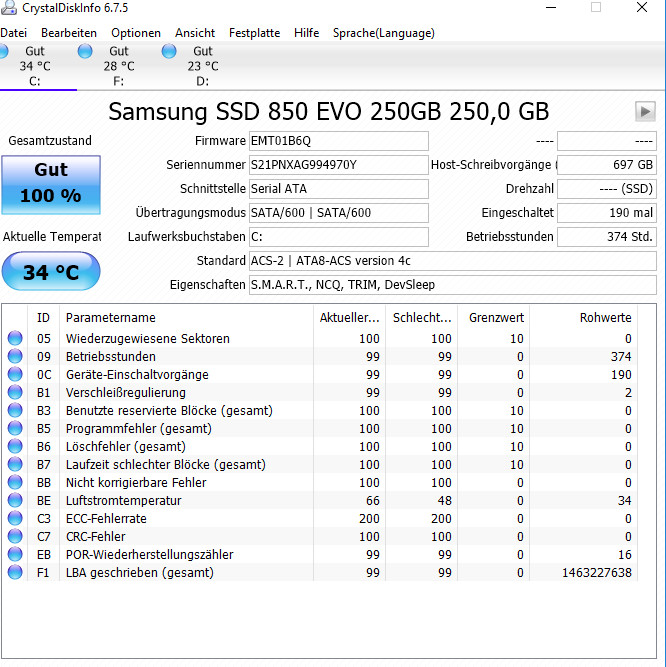Minimize the CrystalDiskInfo window
This screenshot has width=666, height=667.
(551, 7)
